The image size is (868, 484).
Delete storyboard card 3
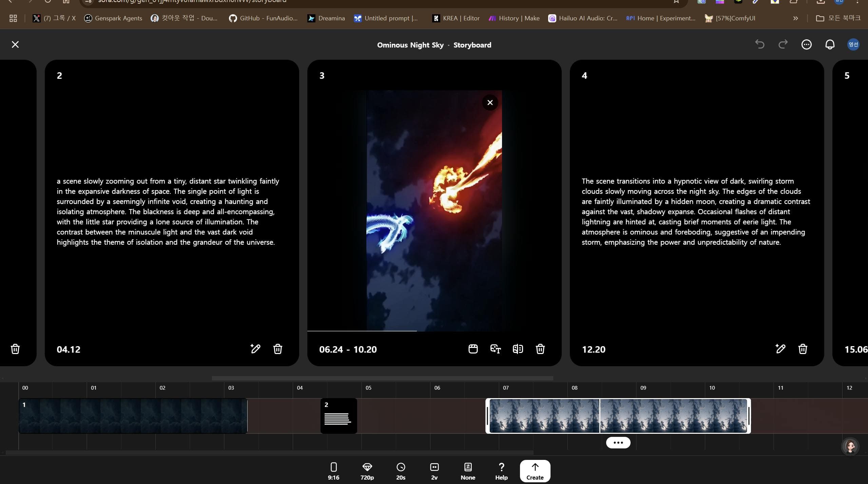[540, 349]
